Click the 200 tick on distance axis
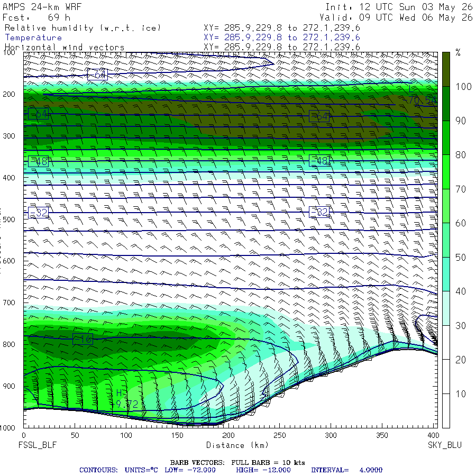 click(x=228, y=435)
